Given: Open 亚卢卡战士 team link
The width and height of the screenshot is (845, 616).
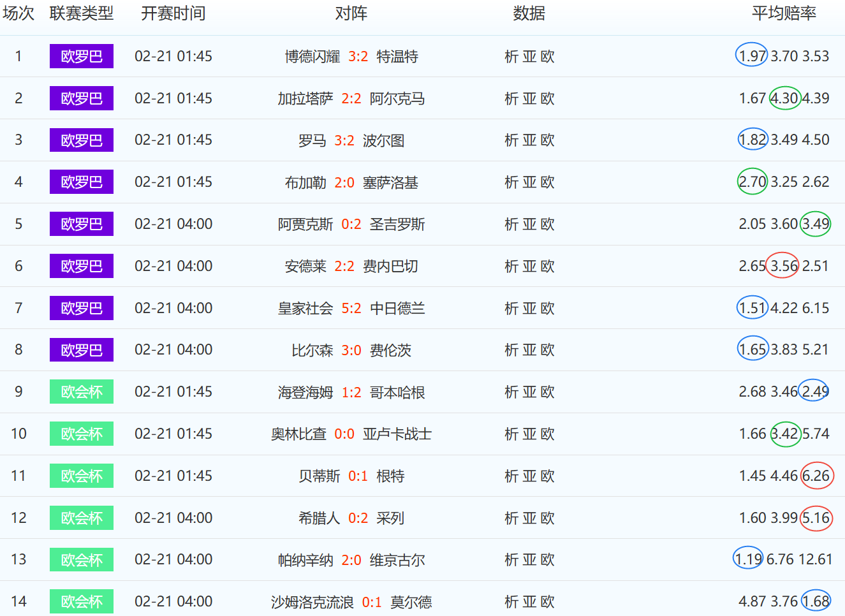Looking at the screenshot, I should (x=397, y=434).
